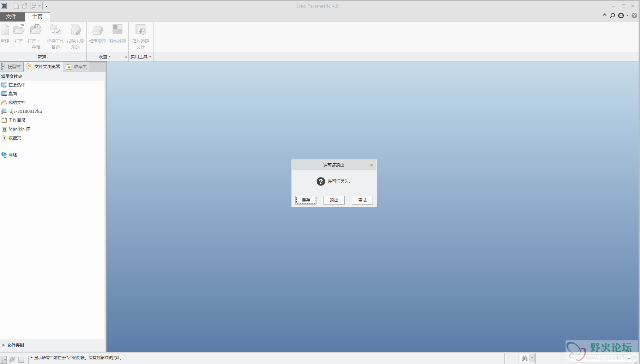Expand the 实用工具 group dropdown
The height and width of the screenshot is (364, 640).
point(141,56)
